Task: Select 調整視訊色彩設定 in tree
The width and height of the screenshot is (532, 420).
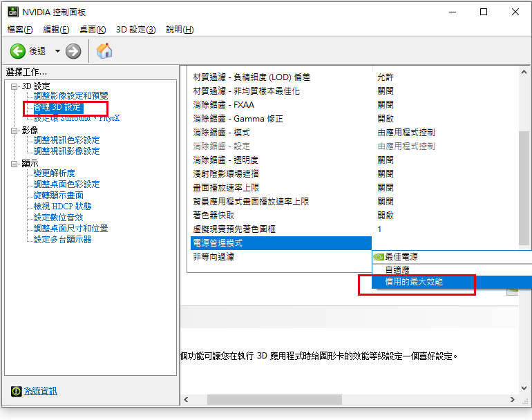Action: tap(67, 140)
